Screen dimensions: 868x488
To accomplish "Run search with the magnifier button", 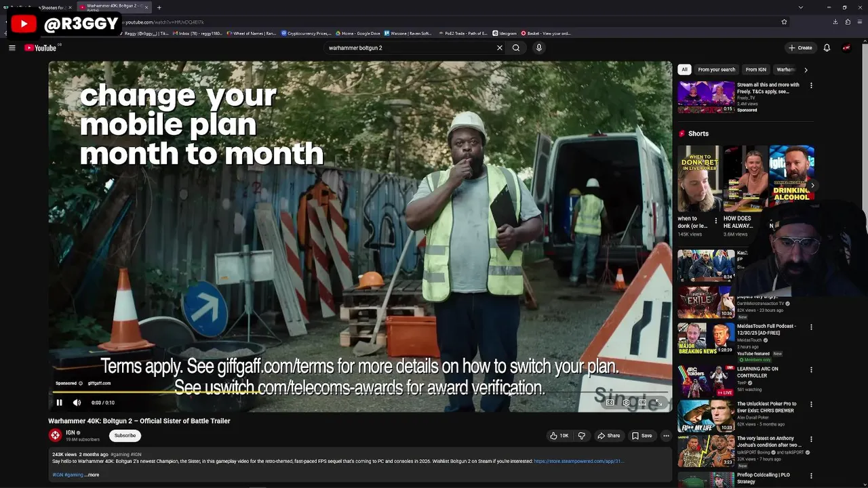I will point(516,47).
